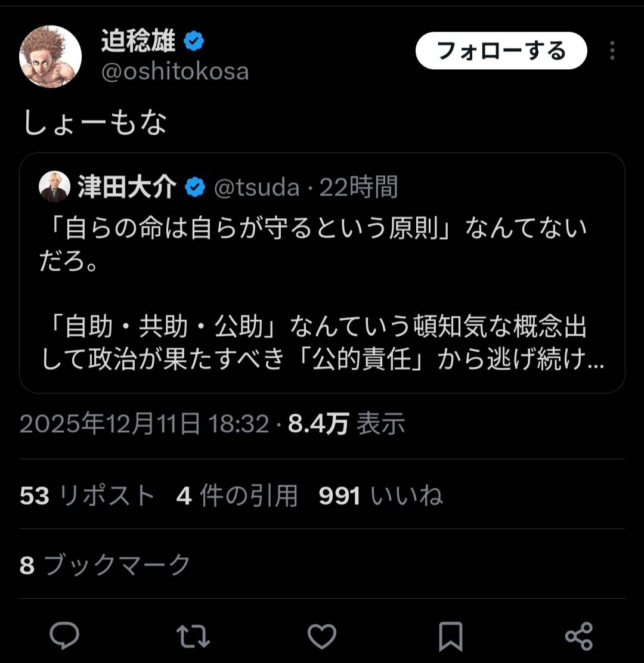This screenshot has height=663, width=644.
Task: Open 津田大介's small avatar in quoted post
Action: [54, 187]
